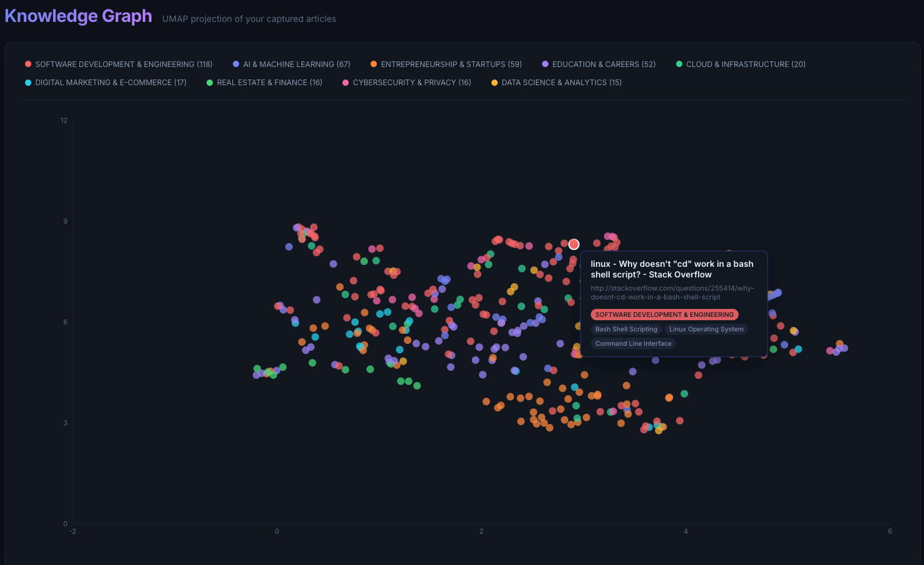Click the y-axis label 12
This screenshot has width=924, height=565.
point(64,120)
